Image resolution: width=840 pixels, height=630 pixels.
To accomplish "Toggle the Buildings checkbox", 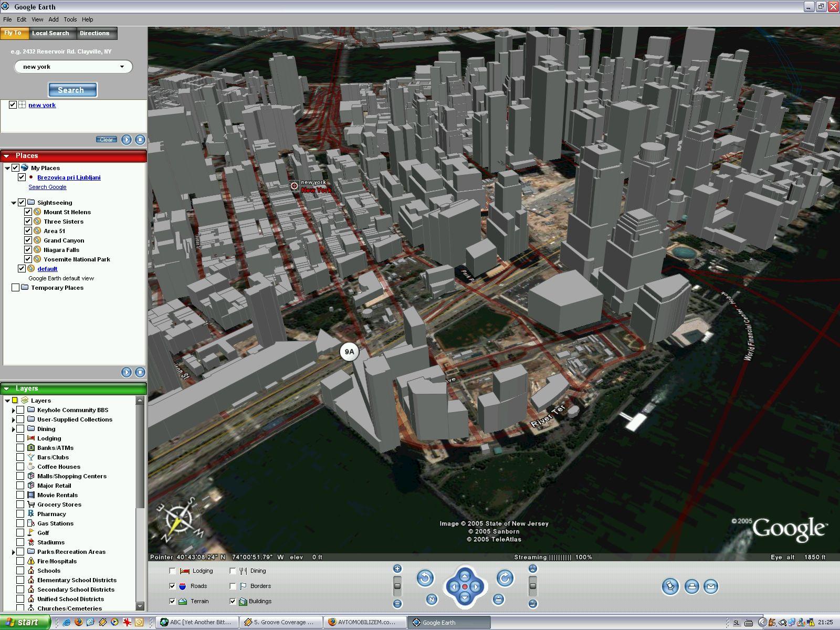I will pos(233,601).
